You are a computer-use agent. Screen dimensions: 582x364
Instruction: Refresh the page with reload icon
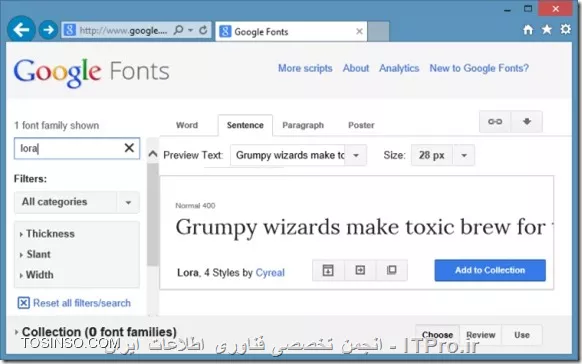(203, 30)
